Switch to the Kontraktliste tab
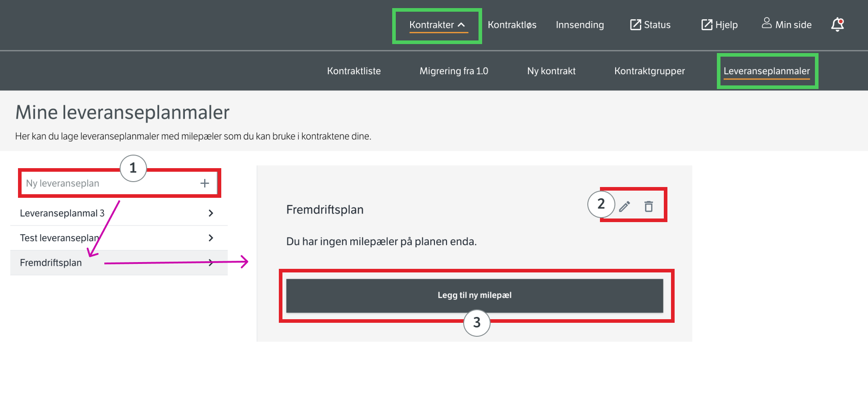Screen dimensions: 868x419 [354, 71]
